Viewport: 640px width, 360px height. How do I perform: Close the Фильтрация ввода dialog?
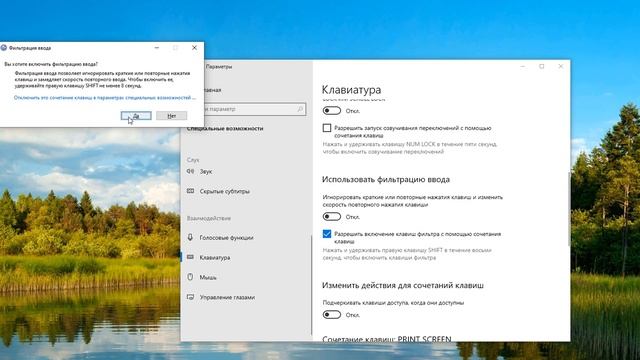pos(194,48)
